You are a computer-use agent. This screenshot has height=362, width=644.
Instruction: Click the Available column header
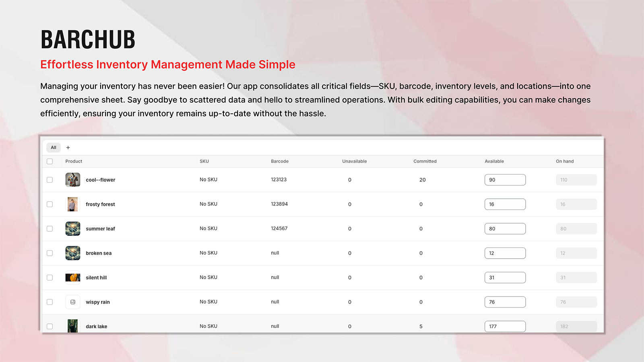tap(494, 161)
